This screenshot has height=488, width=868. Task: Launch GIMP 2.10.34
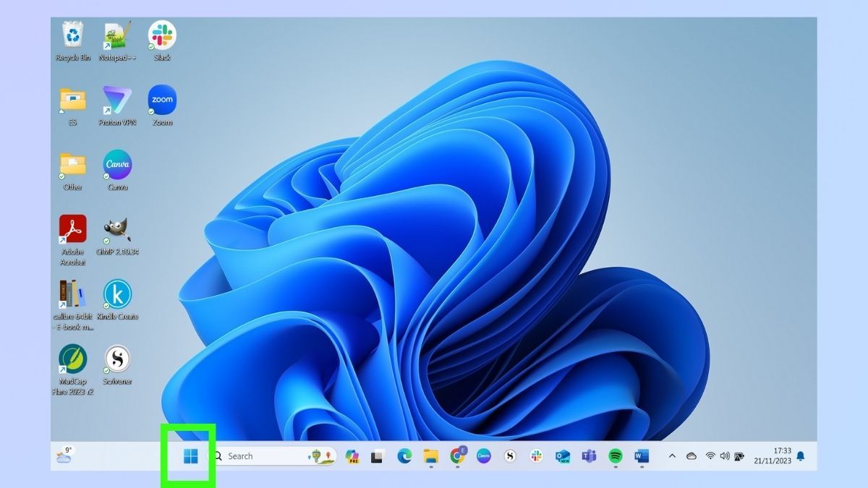tap(118, 231)
